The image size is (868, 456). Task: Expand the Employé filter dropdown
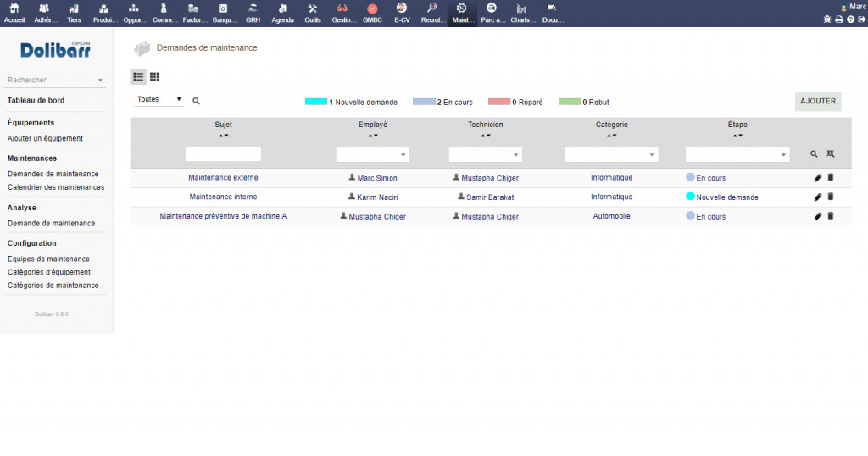pyautogui.click(x=373, y=155)
